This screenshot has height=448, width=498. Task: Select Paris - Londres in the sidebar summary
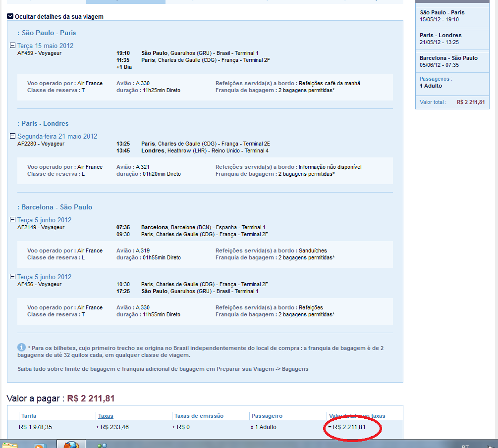[441, 35]
